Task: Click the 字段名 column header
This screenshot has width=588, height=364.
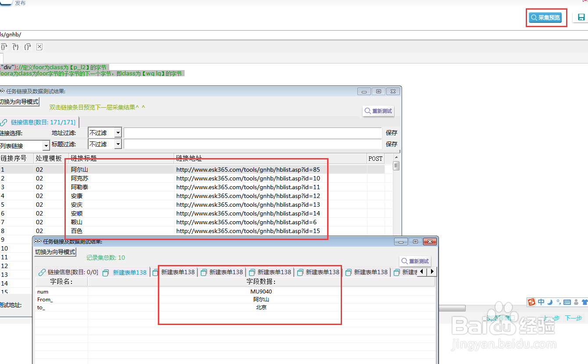Action: (x=61, y=282)
